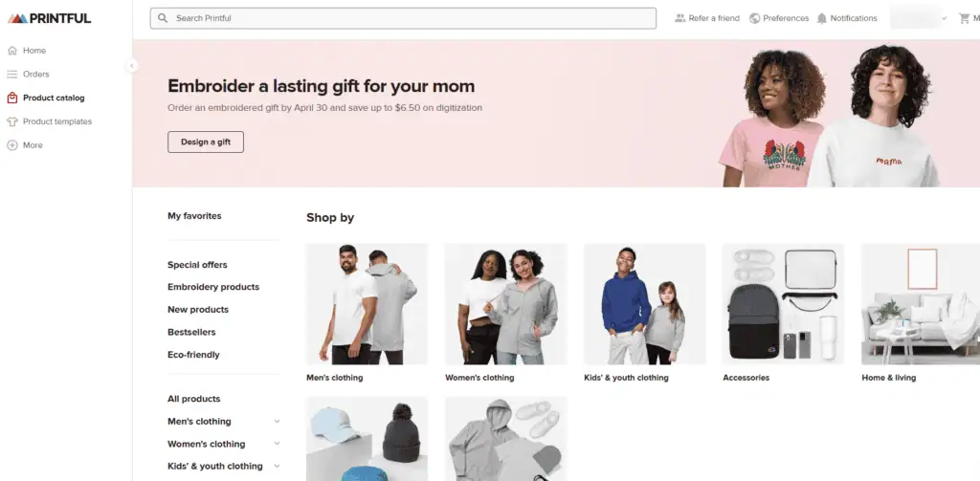Open the Accessories category thumbnail

[x=783, y=304]
